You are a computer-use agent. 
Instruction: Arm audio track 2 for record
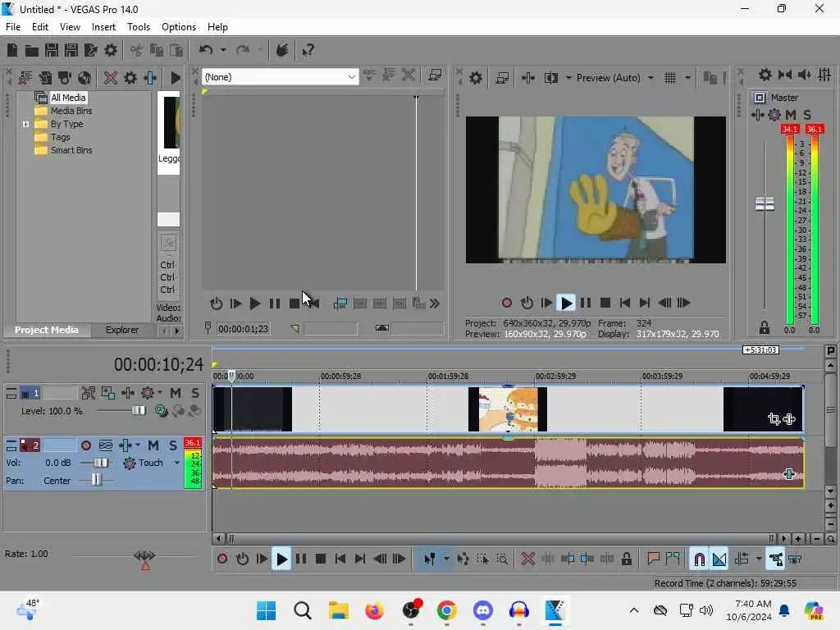(x=85, y=445)
